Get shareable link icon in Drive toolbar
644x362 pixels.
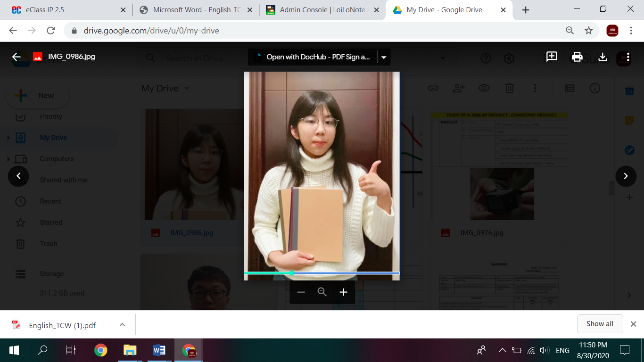pyautogui.click(x=433, y=88)
